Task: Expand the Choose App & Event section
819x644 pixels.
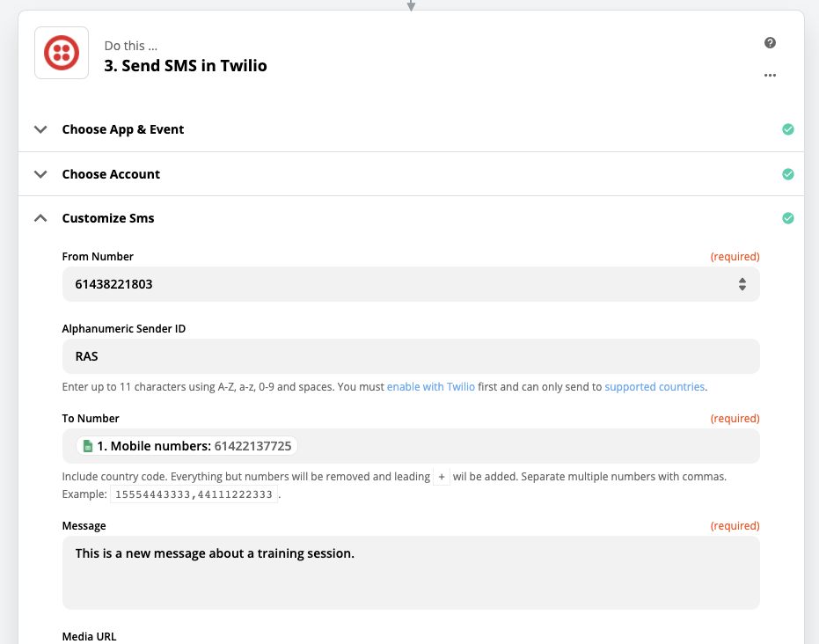Action: [40, 129]
